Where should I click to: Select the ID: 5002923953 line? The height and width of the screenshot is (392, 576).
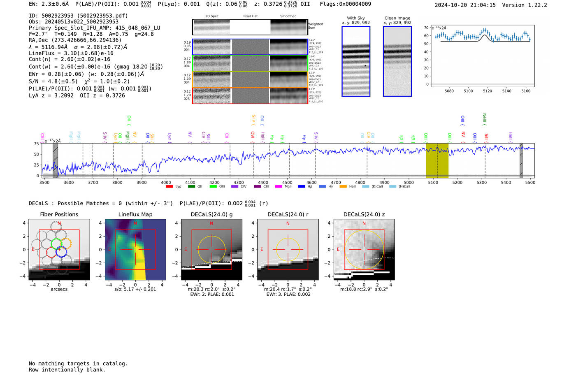(78, 16)
